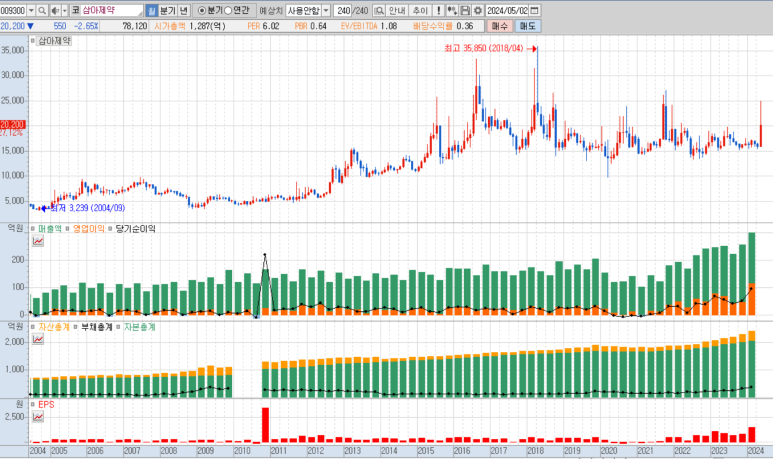The image size is (773, 459).
Task: Click the exclamation mark notice icon
Action: 439,10
